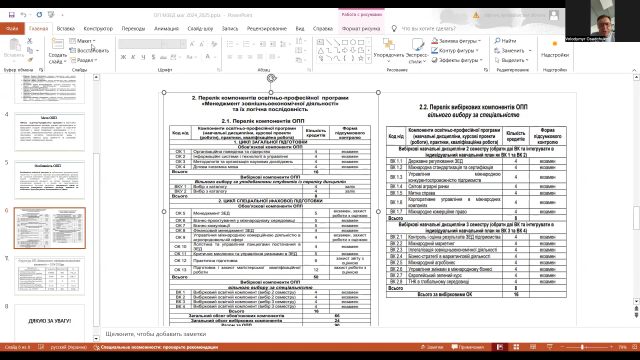Click the Create Slide icon
The image size is (640, 360).
click(x=58, y=44)
